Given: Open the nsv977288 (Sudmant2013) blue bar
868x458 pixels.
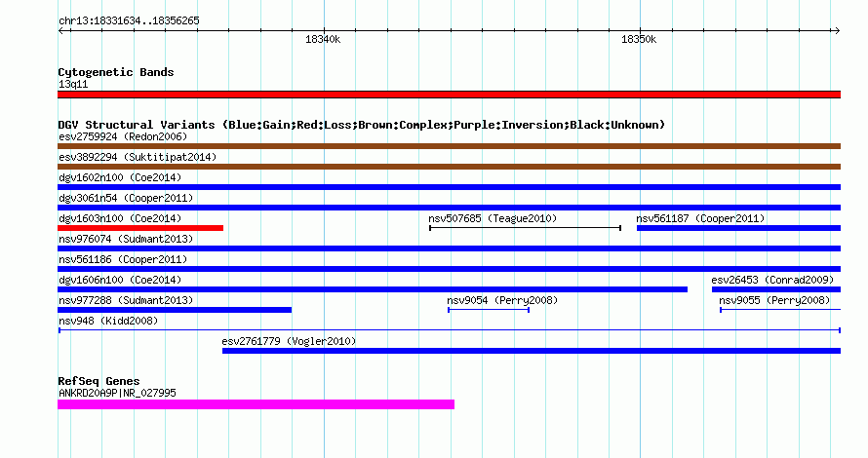Looking at the screenshot, I should click(175, 310).
